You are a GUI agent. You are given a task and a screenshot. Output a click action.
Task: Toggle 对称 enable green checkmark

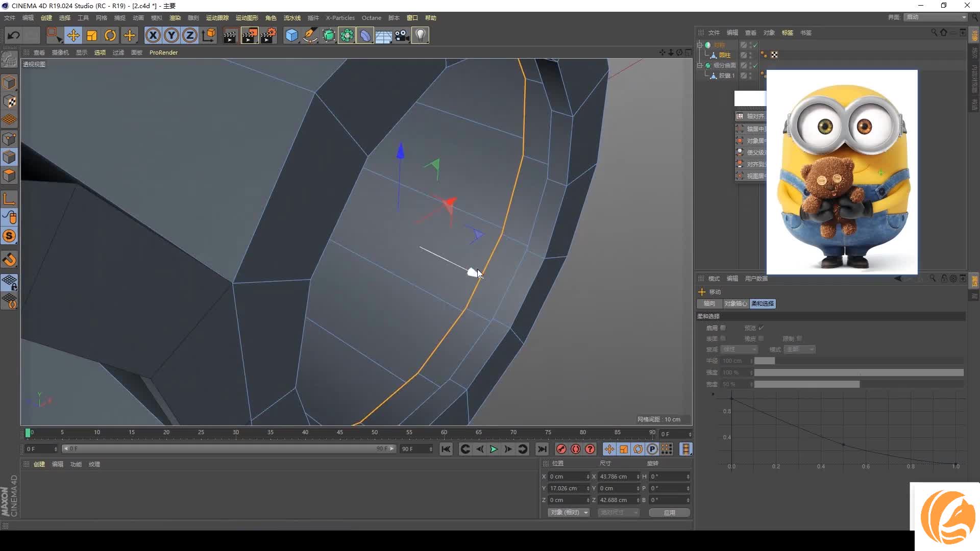pos(754,45)
